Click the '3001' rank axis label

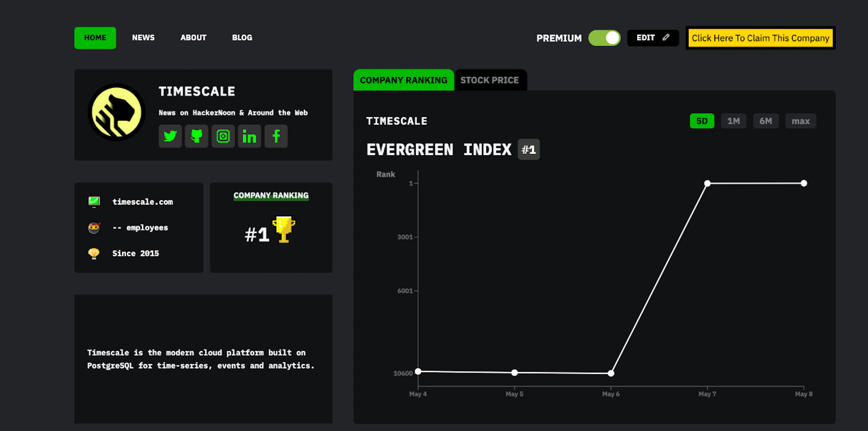point(405,237)
